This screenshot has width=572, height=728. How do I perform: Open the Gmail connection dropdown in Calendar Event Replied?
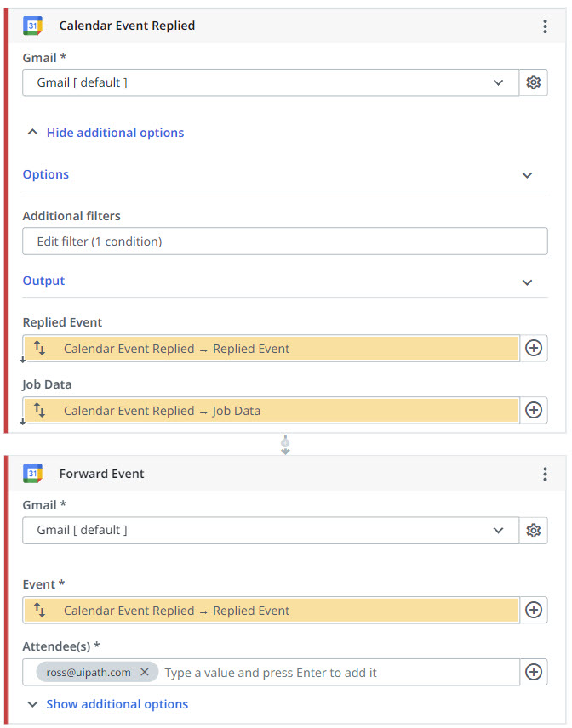[x=271, y=82]
